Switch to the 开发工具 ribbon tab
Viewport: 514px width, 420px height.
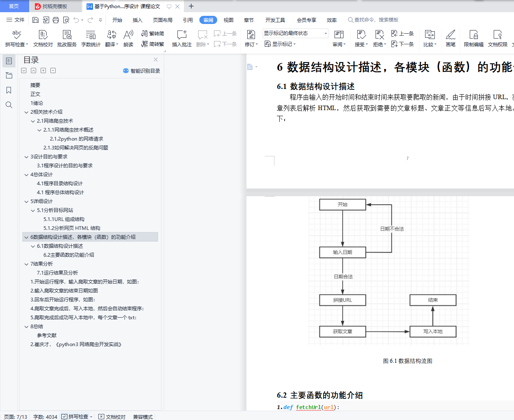pos(275,20)
